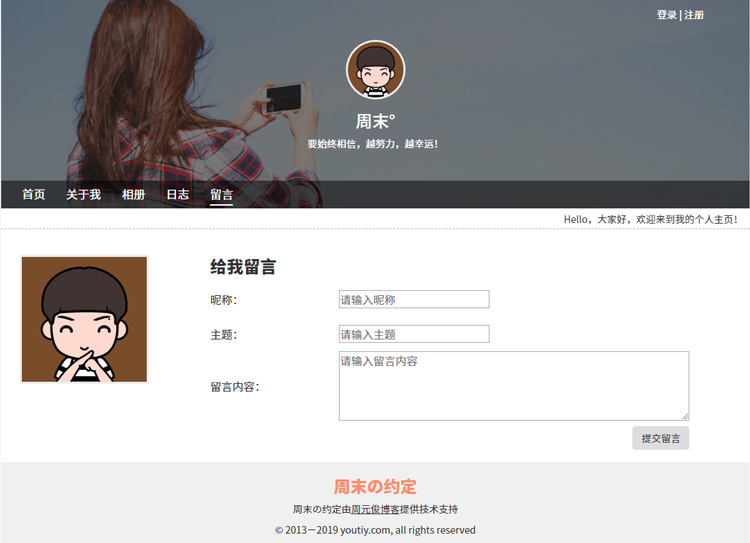Open the 周元俊博客 footer link
750x543 pixels.
pos(375,509)
